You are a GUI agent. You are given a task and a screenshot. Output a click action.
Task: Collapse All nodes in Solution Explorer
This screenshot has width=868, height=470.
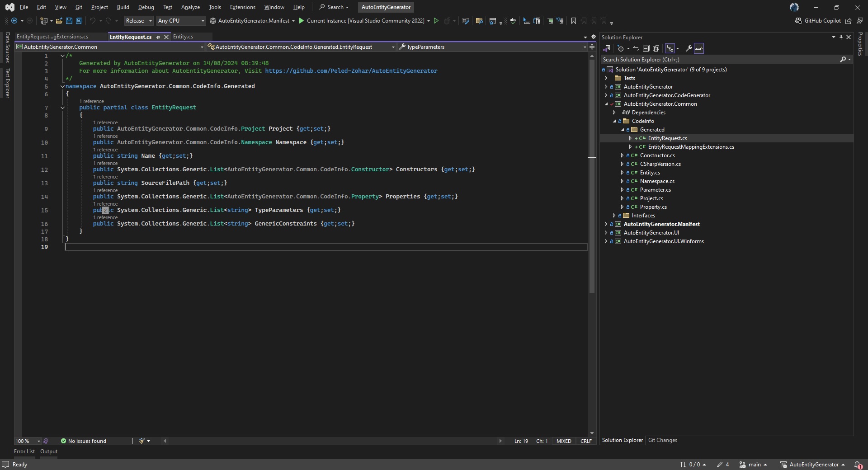(646, 48)
